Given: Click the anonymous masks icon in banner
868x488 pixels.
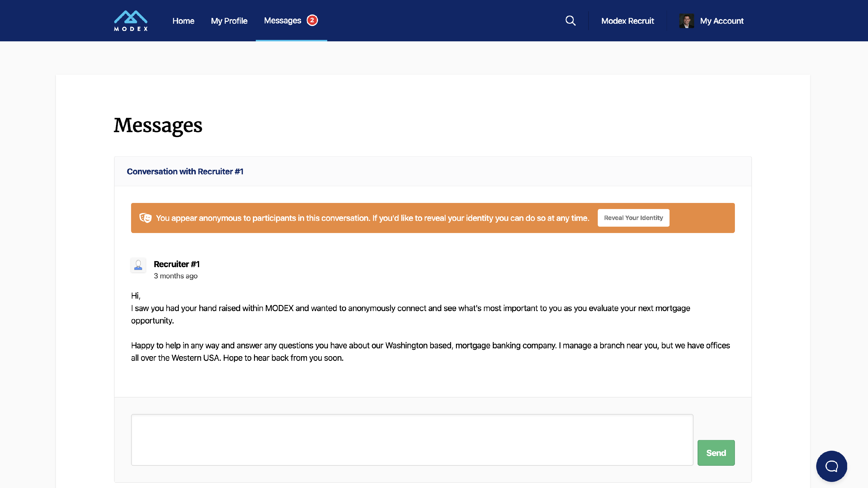Looking at the screenshot, I should [x=146, y=218].
